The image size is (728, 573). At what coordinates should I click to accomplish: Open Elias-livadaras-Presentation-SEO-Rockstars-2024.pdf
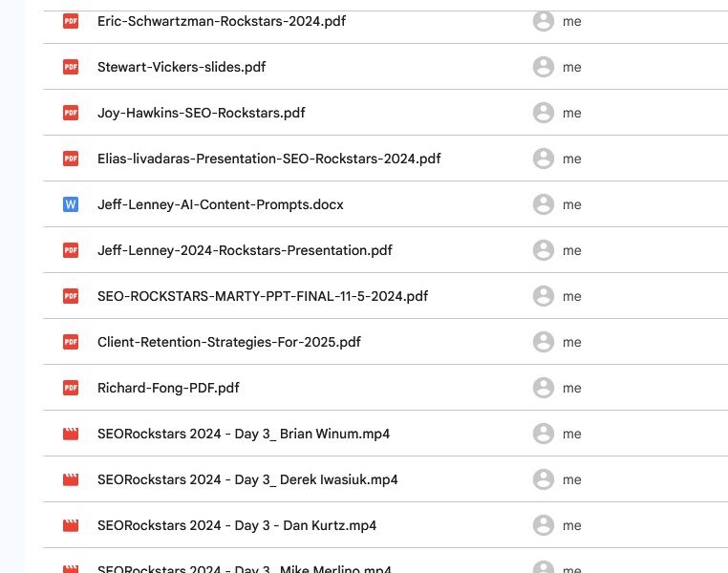pyautogui.click(x=268, y=159)
